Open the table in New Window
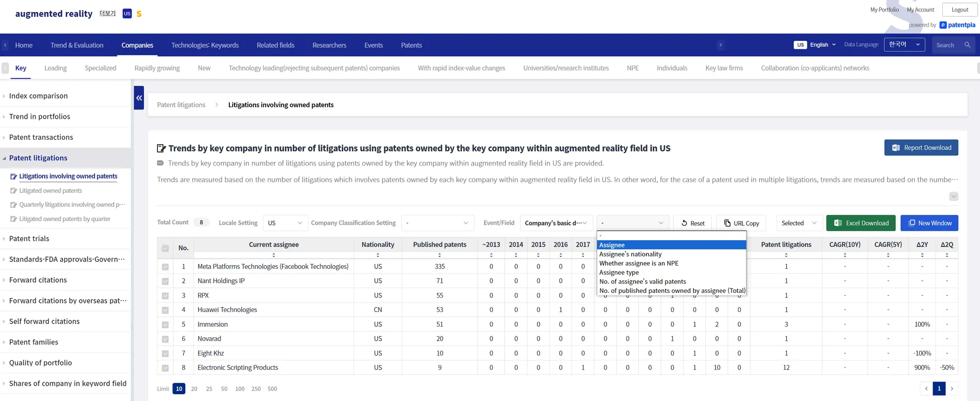 click(x=929, y=223)
